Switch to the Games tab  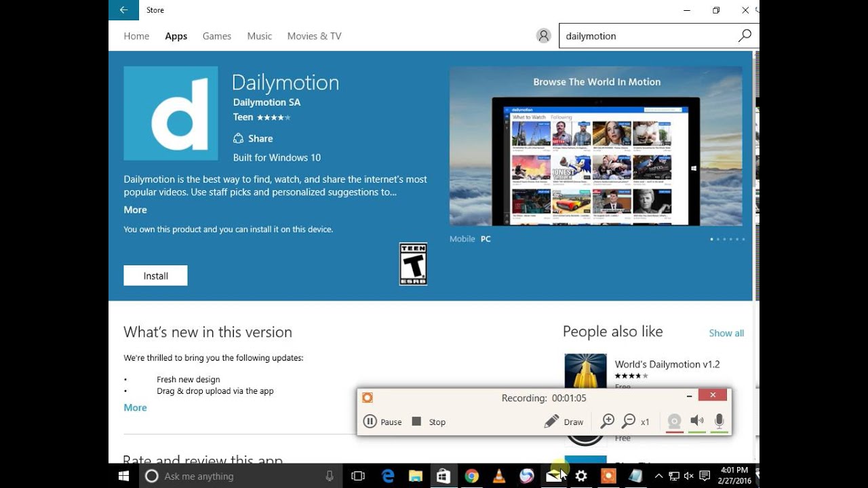tap(217, 36)
